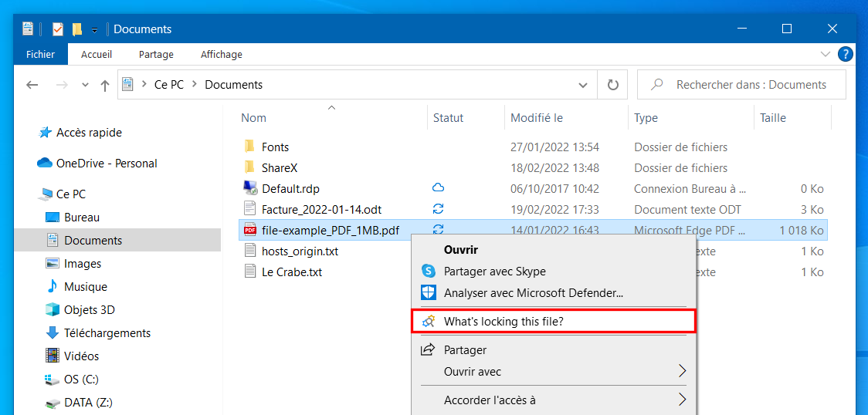Click the 1 018 Ko size cell
This screenshot has width=868, height=415.
click(x=802, y=231)
